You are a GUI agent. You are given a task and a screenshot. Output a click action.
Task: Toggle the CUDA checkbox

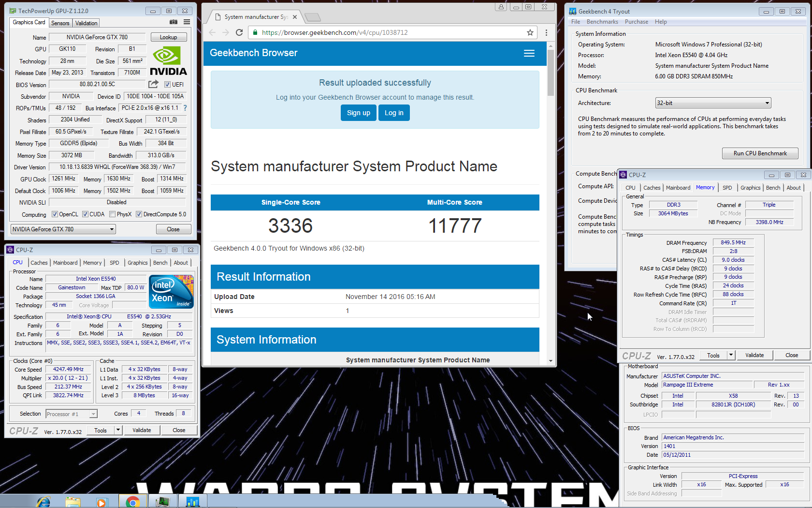85,214
